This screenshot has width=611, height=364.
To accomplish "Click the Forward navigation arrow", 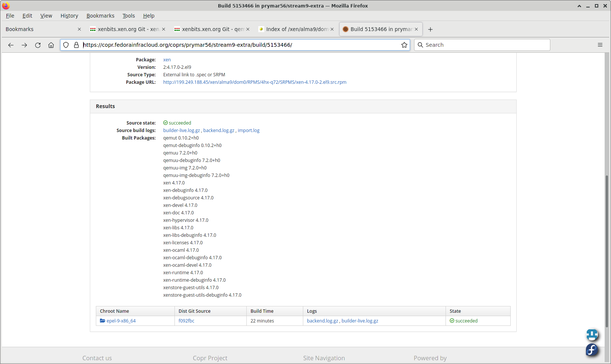I will pyautogui.click(x=24, y=45).
